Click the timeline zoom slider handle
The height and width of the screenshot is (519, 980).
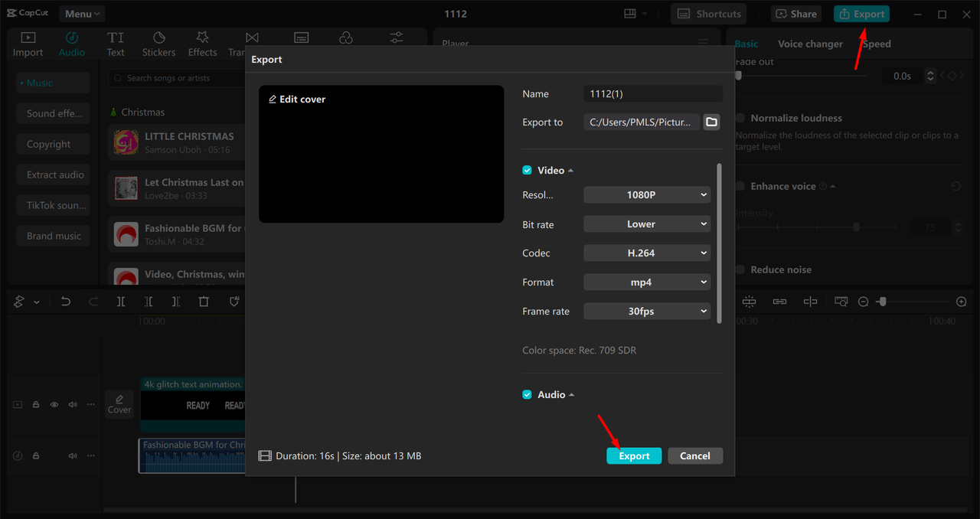pyautogui.click(x=882, y=302)
